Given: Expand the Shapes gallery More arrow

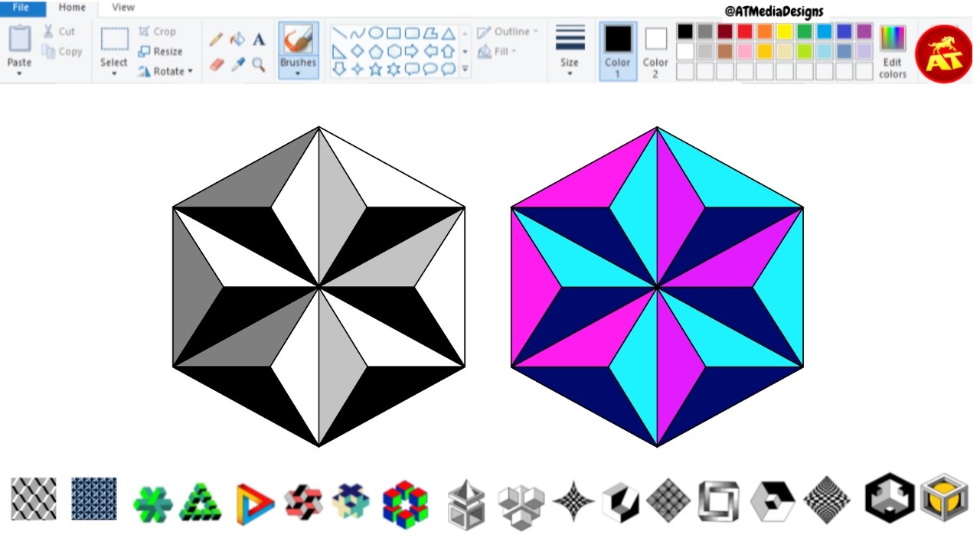Looking at the screenshot, I should [x=465, y=69].
